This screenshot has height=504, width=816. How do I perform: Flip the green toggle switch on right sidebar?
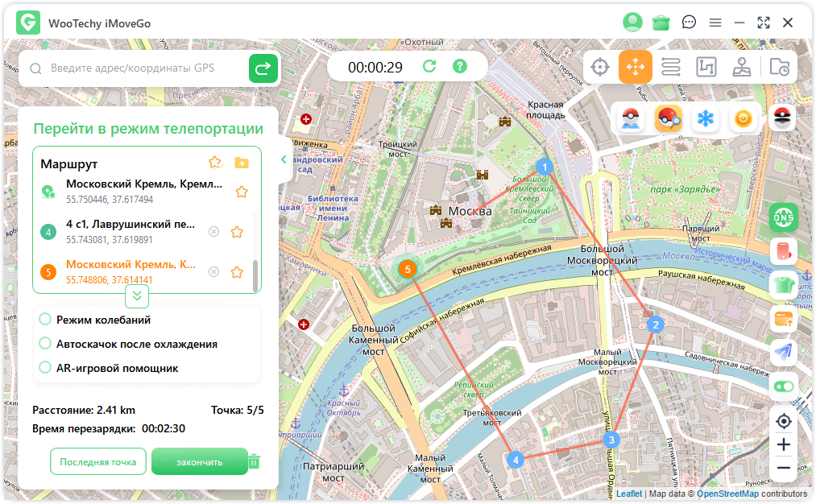click(783, 386)
